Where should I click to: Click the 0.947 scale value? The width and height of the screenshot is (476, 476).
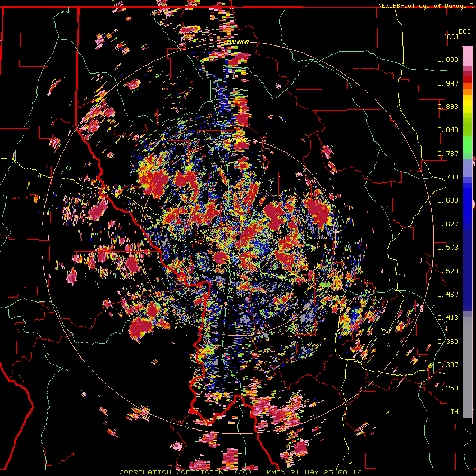[x=448, y=83]
